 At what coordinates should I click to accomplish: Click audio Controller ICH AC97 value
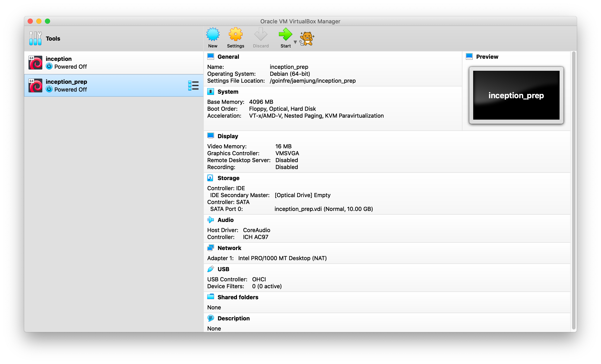pyautogui.click(x=255, y=237)
